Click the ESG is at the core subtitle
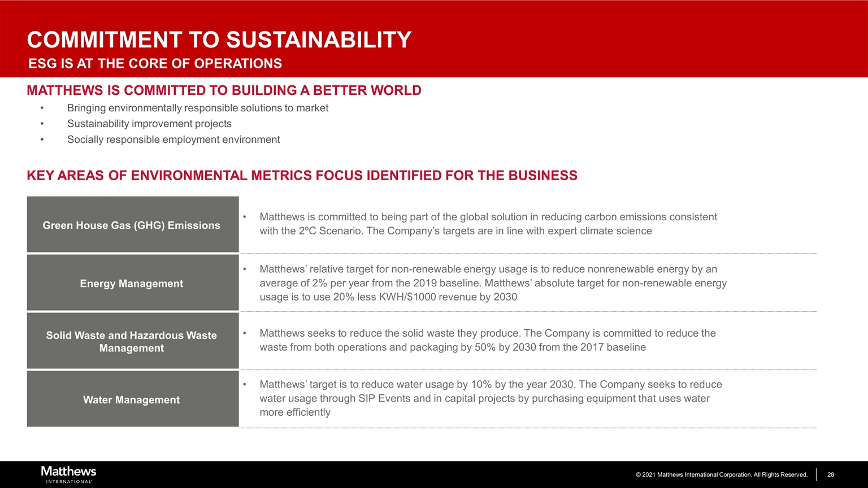This screenshot has height=488, width=868. click(155, 64)
